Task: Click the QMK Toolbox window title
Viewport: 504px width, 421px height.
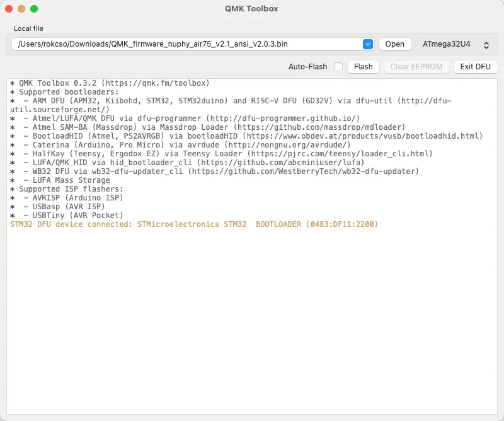Action: pyautogui.click(x=251, y=9)
